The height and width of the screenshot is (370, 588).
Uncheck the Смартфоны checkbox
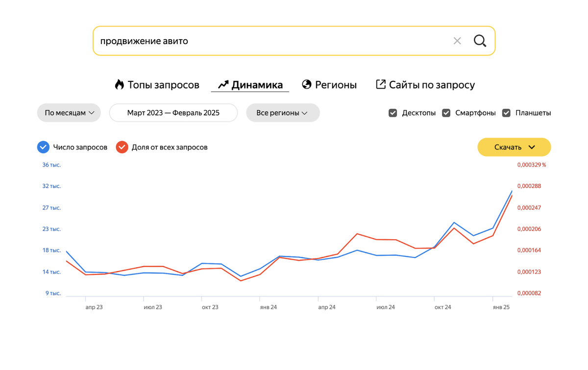click(x=446, y=113)
